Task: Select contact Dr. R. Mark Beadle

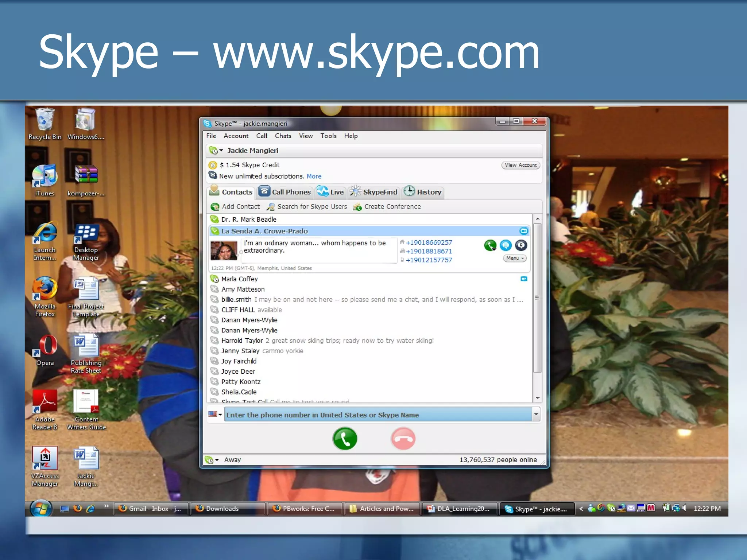Action: [369, 219]
